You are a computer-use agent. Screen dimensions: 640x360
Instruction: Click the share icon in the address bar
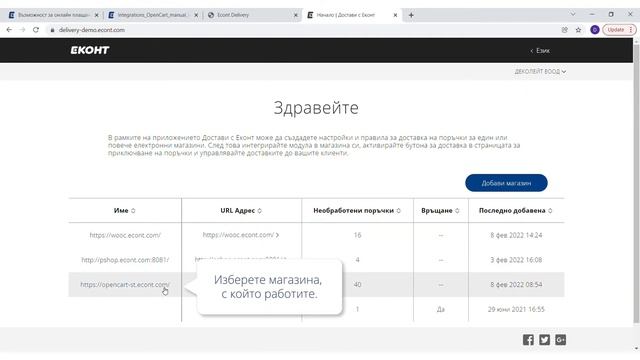(x=564, y=30)
